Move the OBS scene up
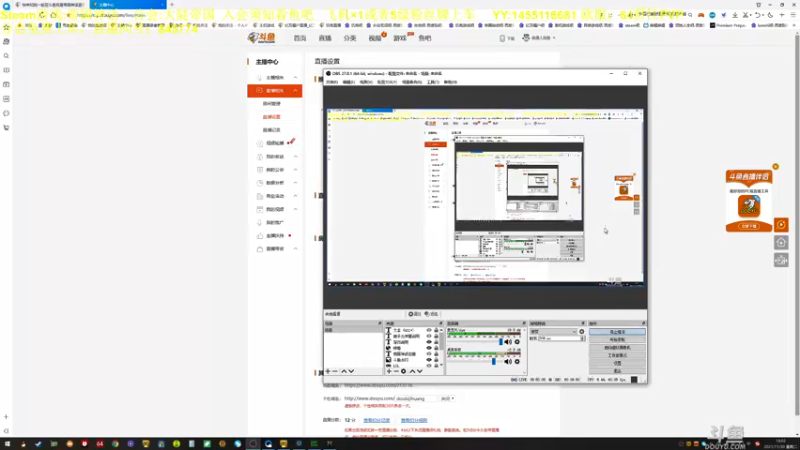 344,371
